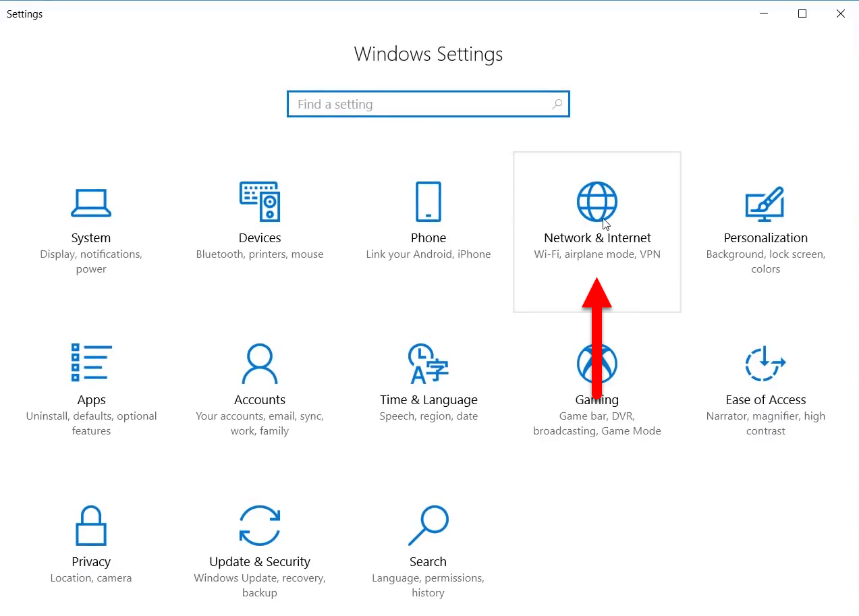Open the Phone icon
Viewport: 859px width, 616px height.
(x=428, y=201)
